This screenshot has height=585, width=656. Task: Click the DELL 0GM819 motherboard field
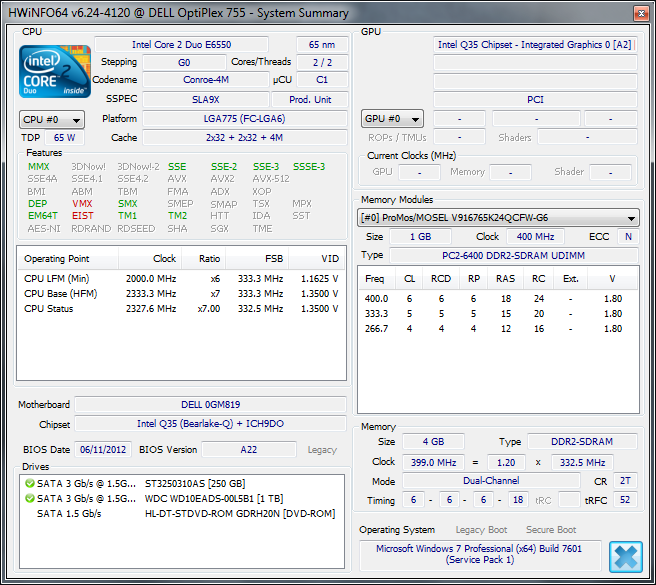point(210,405)
